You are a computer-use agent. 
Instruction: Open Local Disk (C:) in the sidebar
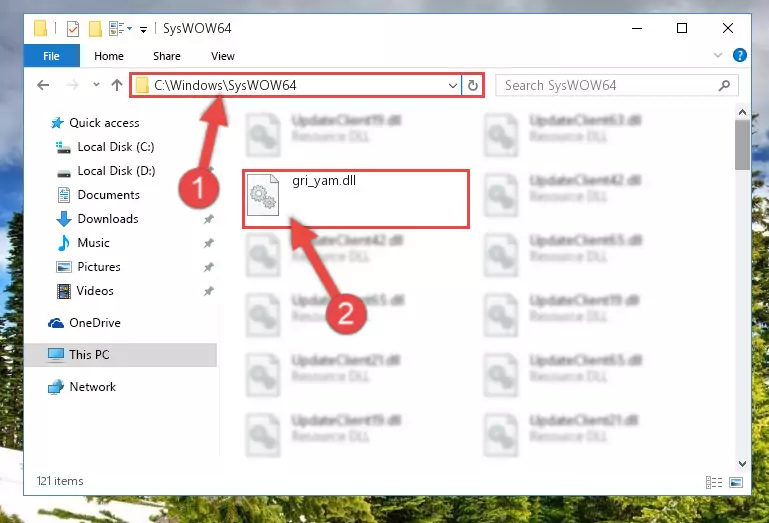pyautogui.click(x=116, y=147)
